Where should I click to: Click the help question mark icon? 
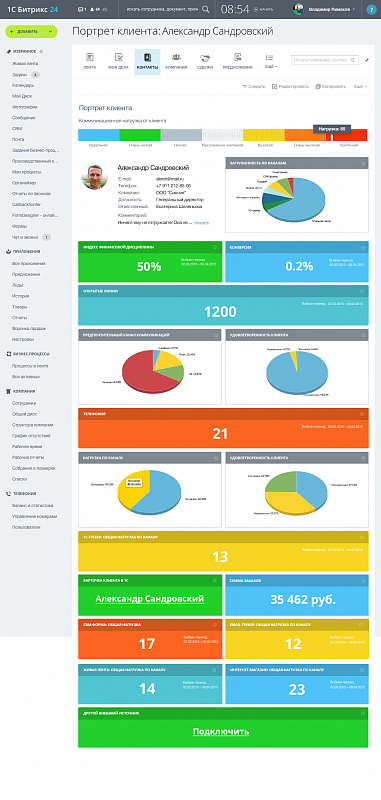point(371,9)
